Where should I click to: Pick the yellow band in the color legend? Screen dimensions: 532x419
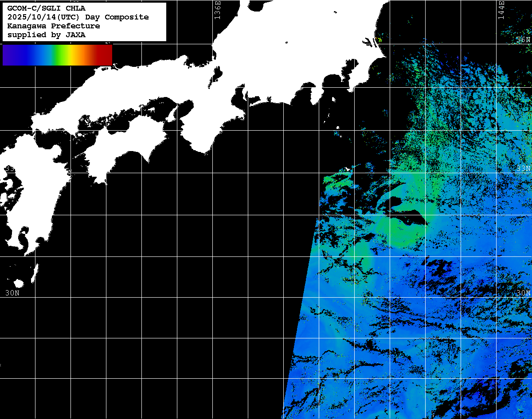click(x=71, y=55)
